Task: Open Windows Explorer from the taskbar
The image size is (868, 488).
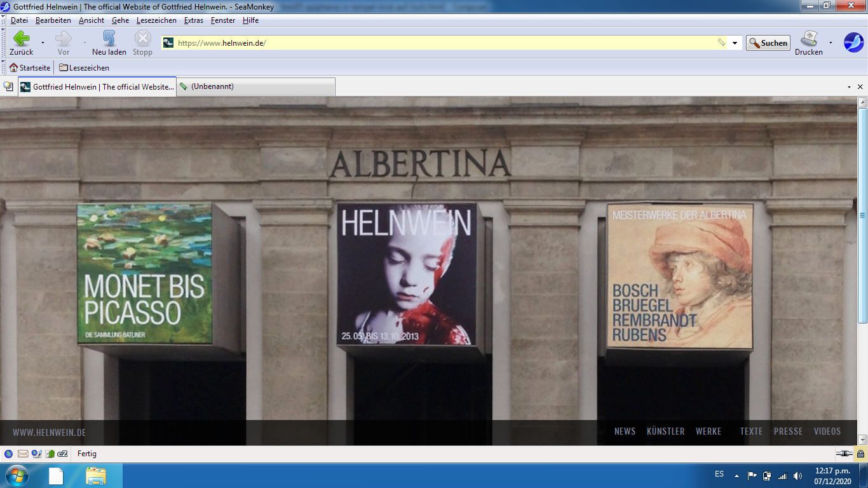Action: (96, 475)
